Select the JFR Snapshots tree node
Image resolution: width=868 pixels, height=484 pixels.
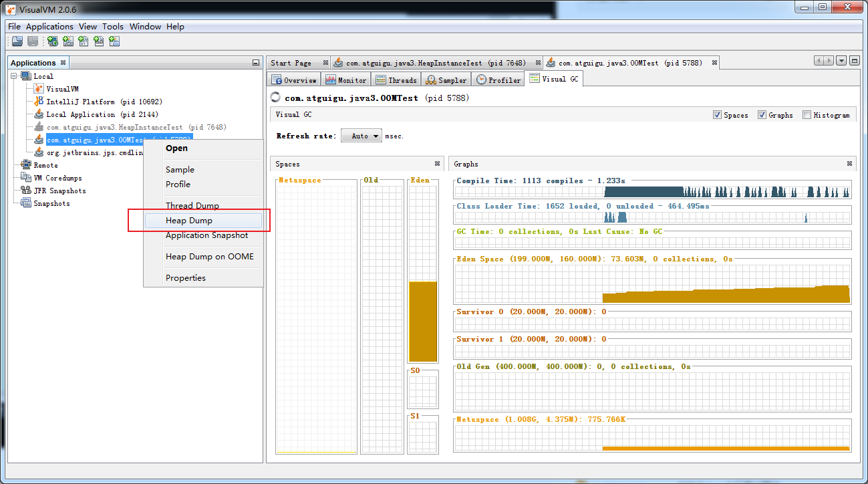(x=59, y=191)
